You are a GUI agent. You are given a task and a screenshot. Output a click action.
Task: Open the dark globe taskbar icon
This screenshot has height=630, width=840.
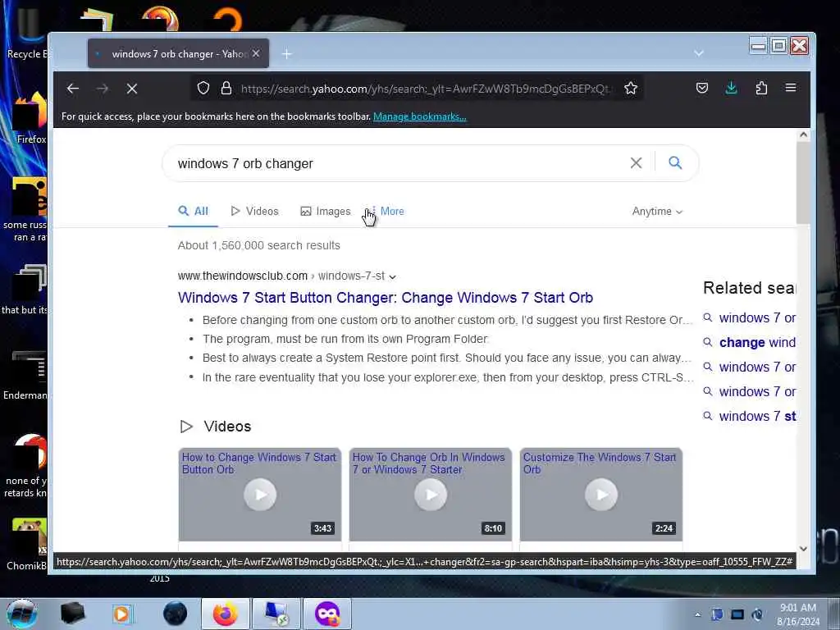(176, 614)
